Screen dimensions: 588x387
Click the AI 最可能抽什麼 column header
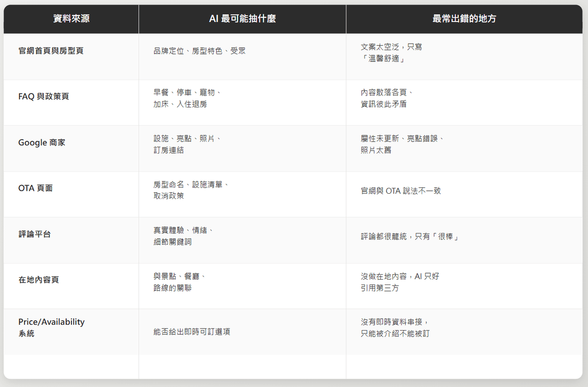pos(242,19)
